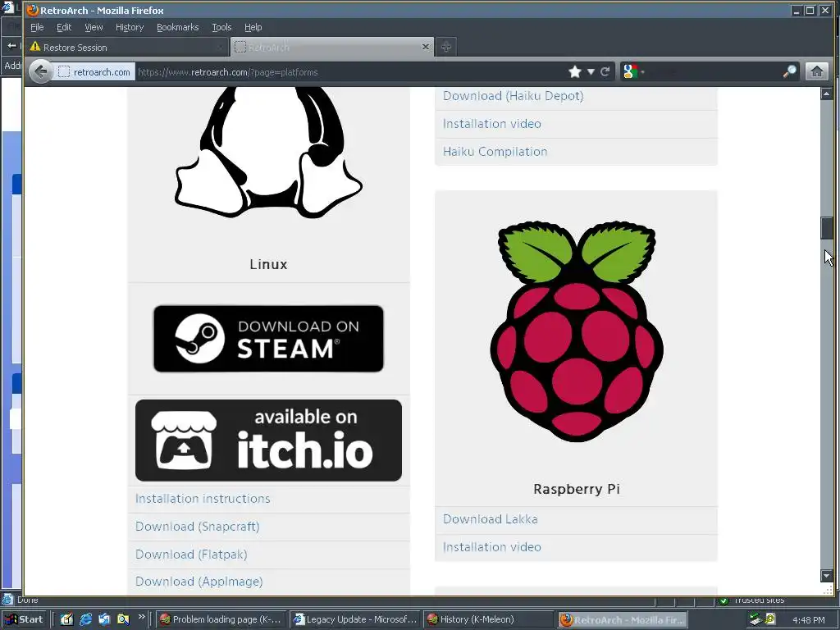The height and width of the screenshot is (630, 840).
Task: Open the Help menu
Action: (253, 27)
